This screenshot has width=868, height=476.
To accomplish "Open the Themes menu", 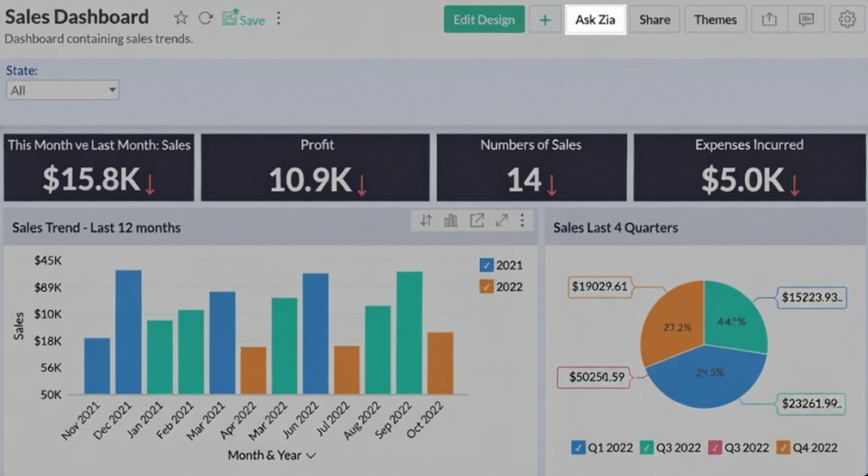I will point(715,20).
